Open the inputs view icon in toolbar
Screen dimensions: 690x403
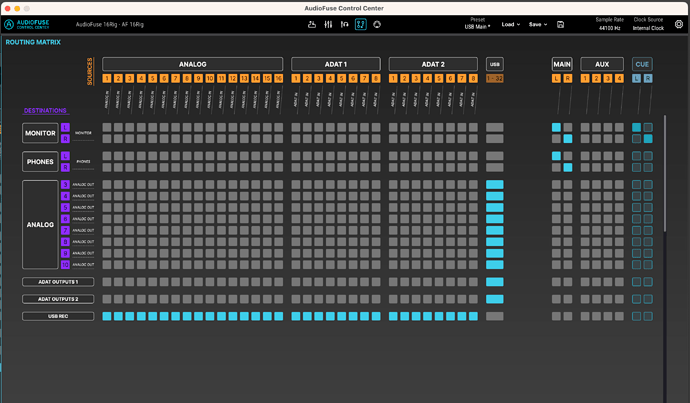click(312, 25)
